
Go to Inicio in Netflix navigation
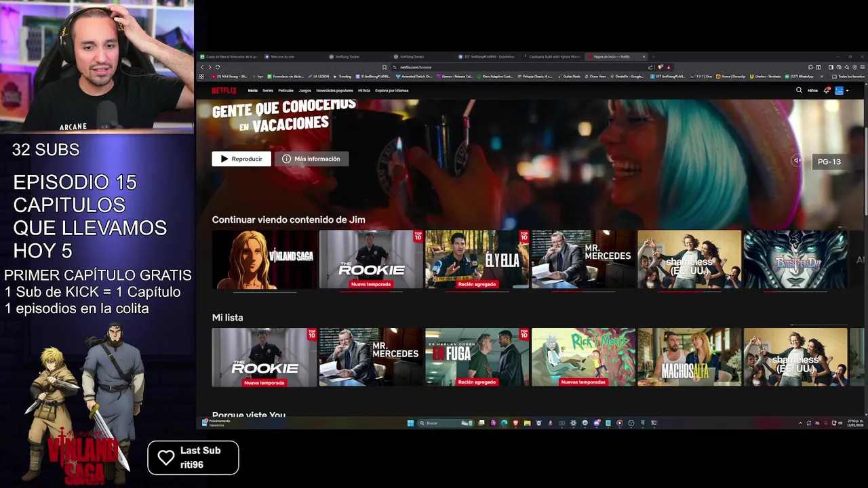tap(252, 90)
